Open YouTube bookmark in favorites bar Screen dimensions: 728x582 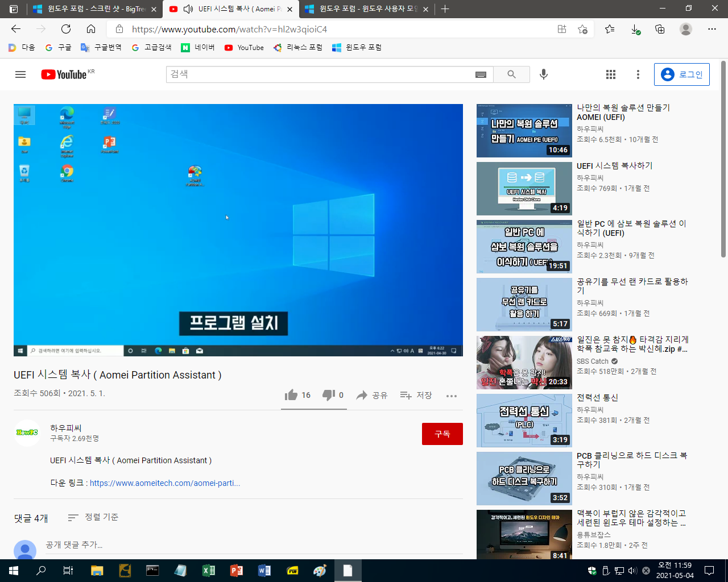coord(244,48)
